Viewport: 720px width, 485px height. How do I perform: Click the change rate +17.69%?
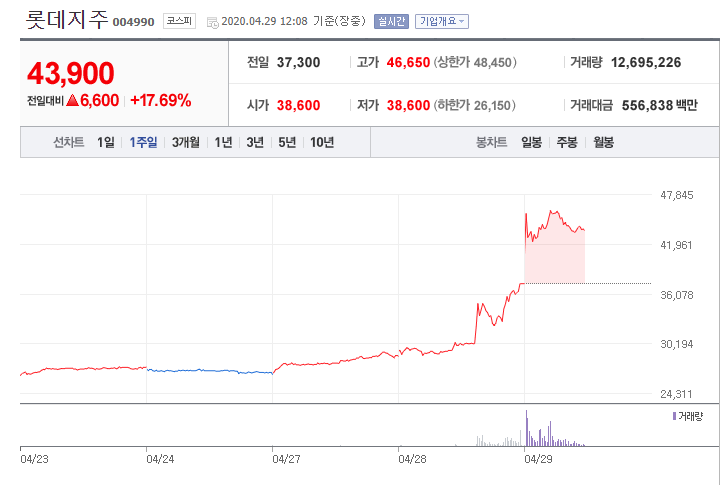161,100
